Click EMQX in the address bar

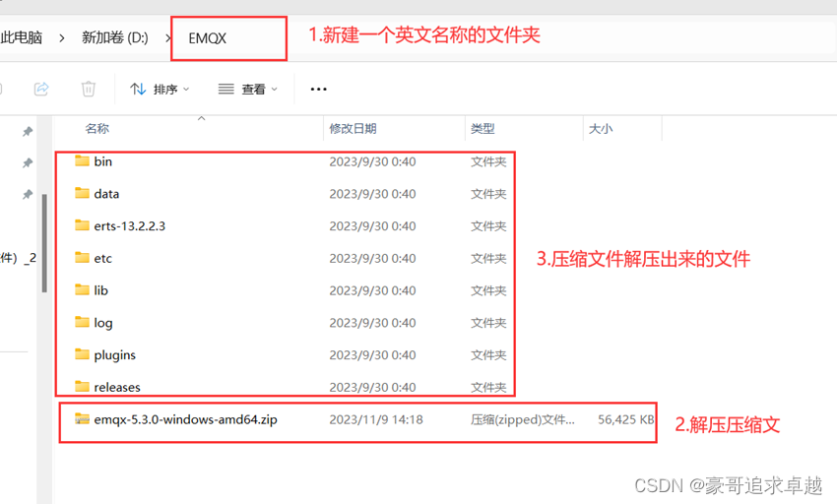[208, 38]
